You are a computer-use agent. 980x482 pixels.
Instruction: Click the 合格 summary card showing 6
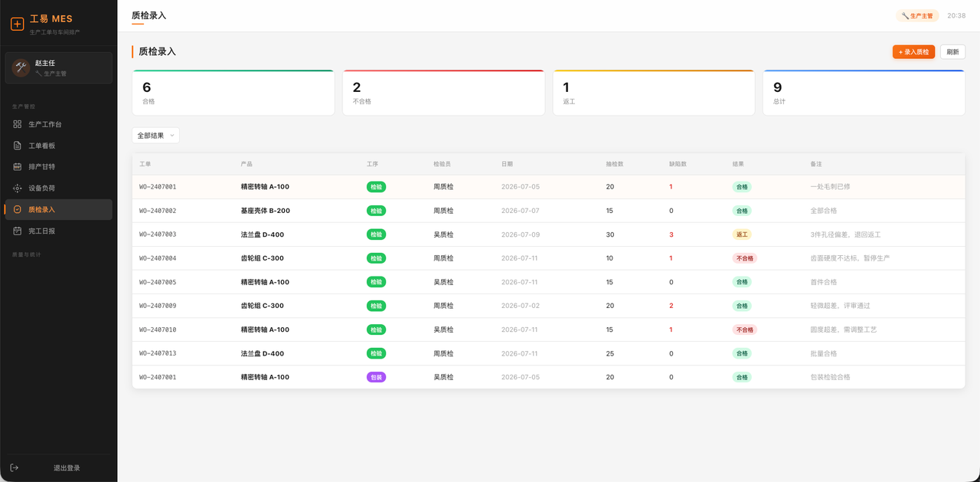tap(234, 93)
